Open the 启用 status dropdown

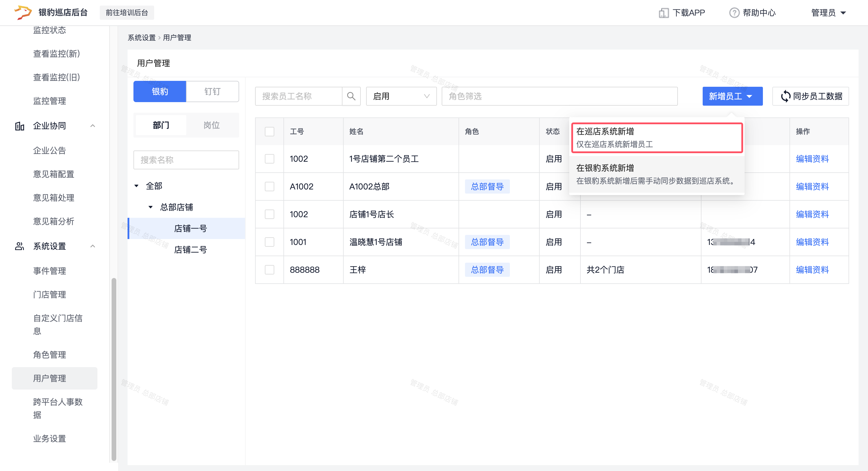coord(401,97)
